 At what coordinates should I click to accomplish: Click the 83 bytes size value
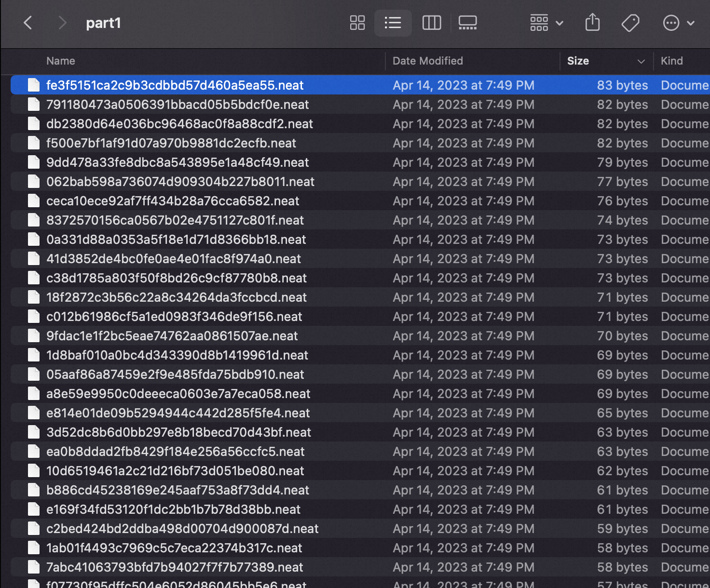point(622,85)
